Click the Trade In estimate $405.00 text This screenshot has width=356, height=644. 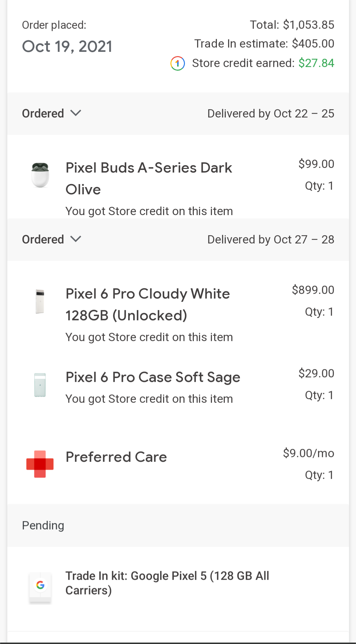264,44
